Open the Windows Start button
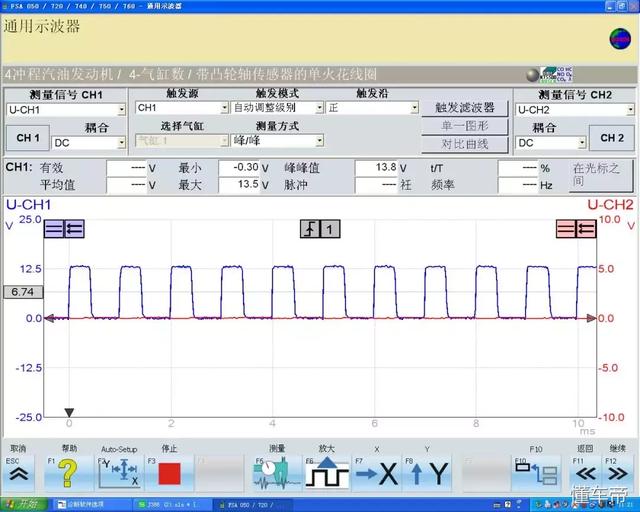Viewport: 640px width, 512px height. tap(23, 505)
